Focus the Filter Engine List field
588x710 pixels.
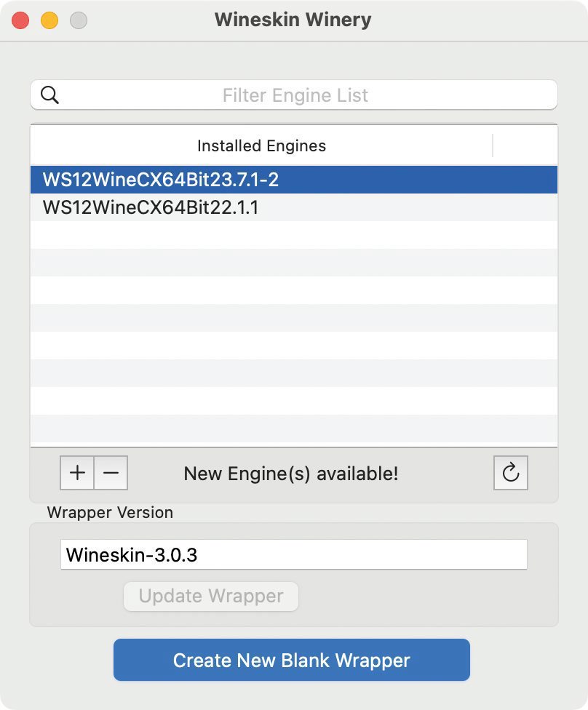point(294,95)
